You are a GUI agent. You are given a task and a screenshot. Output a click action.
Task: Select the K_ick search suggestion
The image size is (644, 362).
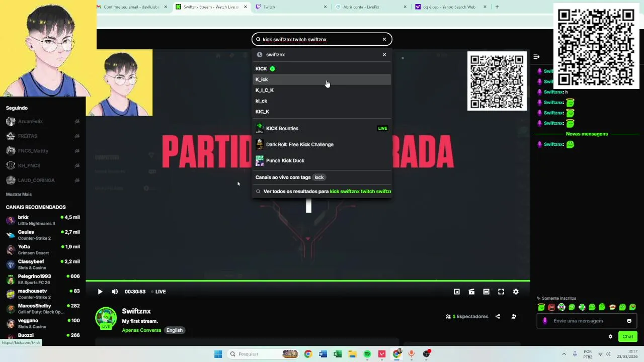click(321, 79)
